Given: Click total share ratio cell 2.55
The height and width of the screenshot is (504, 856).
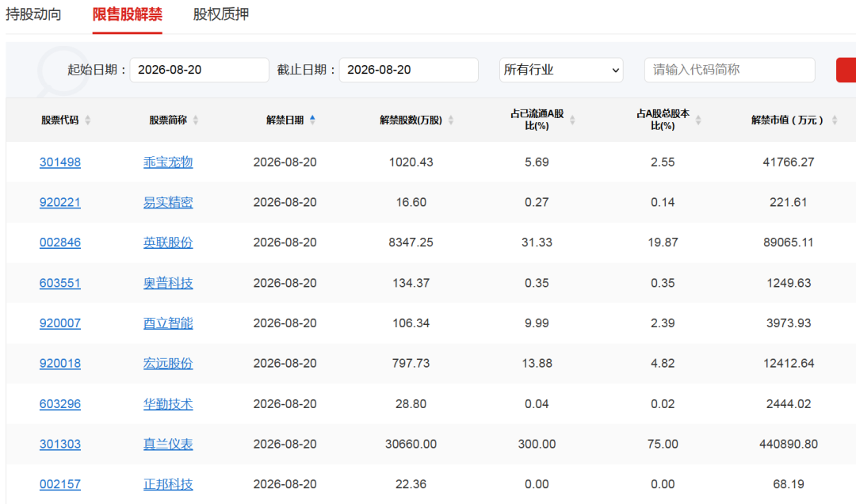Looking at the screenshot, I should click(x=663, y=162).
